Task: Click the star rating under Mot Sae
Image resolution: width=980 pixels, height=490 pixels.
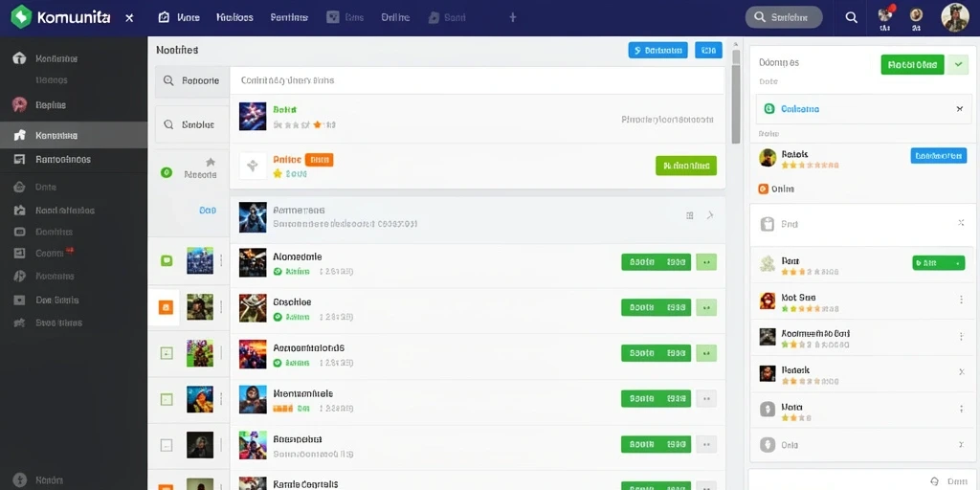Action: point(810,309)
